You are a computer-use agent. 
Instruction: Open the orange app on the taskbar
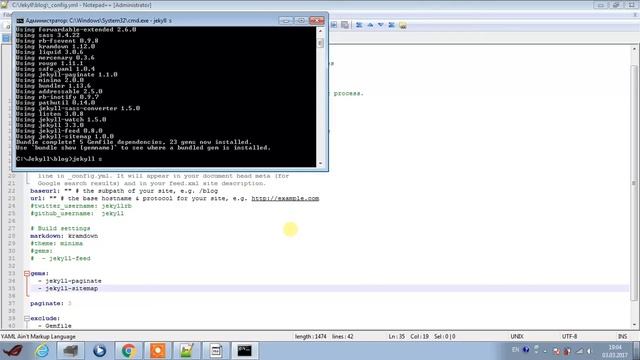[x=158, y=351]
